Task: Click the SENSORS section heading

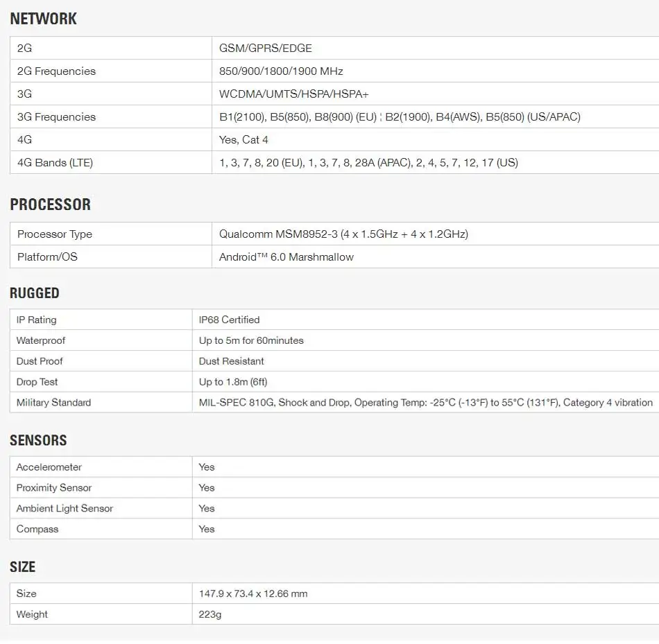Action: click(x=38, y=440)
